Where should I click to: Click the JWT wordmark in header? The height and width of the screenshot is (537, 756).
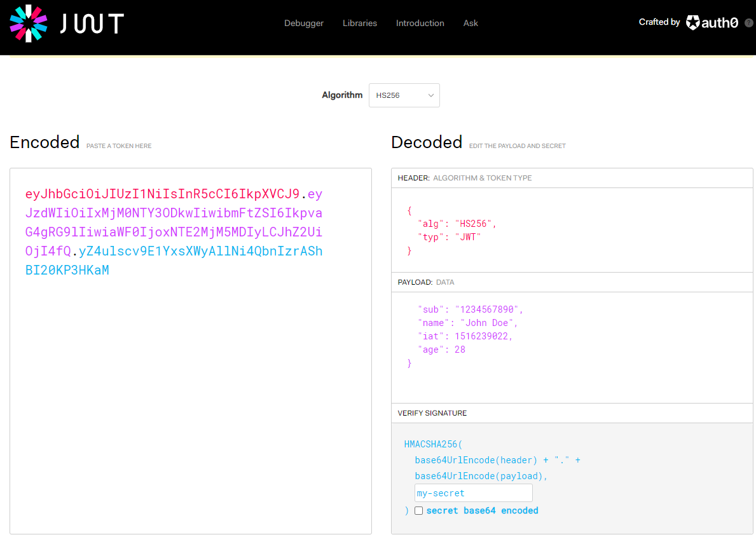(x=92, y=23)
